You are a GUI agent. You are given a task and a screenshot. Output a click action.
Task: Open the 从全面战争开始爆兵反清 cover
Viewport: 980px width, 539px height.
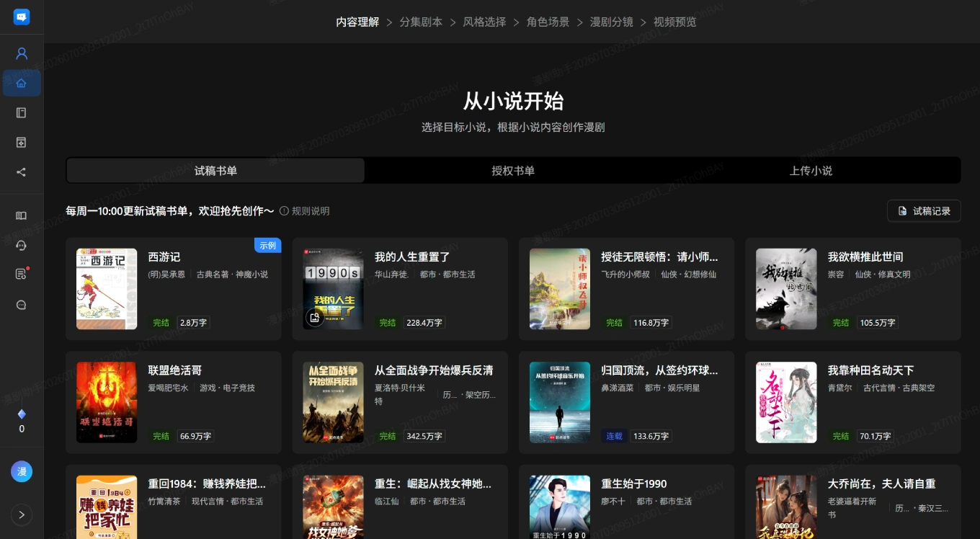[333, 402]
